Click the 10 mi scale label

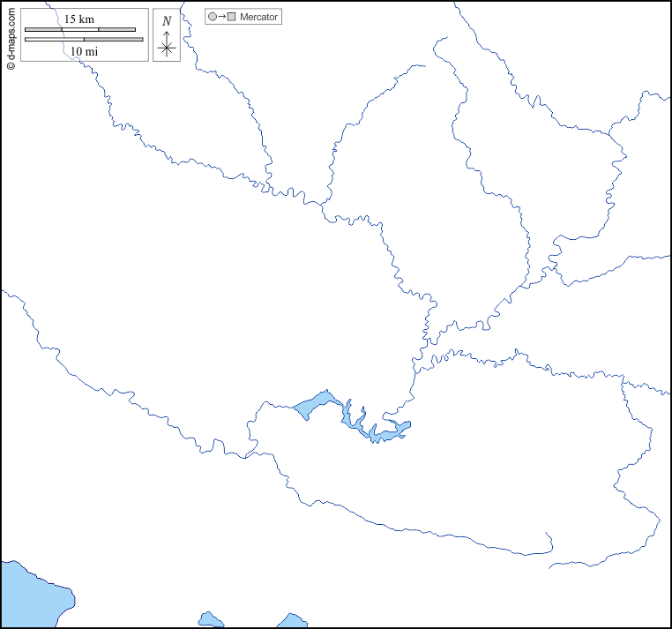point(84,51)
